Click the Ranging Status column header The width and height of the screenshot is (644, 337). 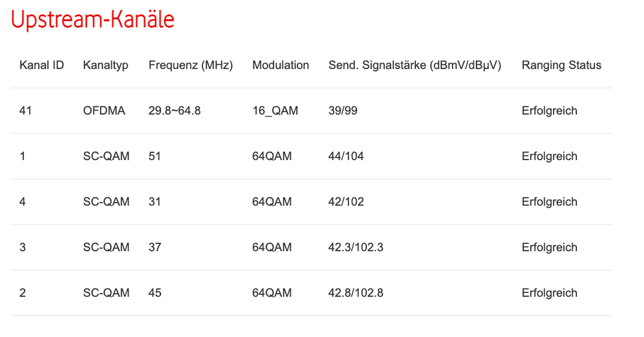tap(561, 65)
